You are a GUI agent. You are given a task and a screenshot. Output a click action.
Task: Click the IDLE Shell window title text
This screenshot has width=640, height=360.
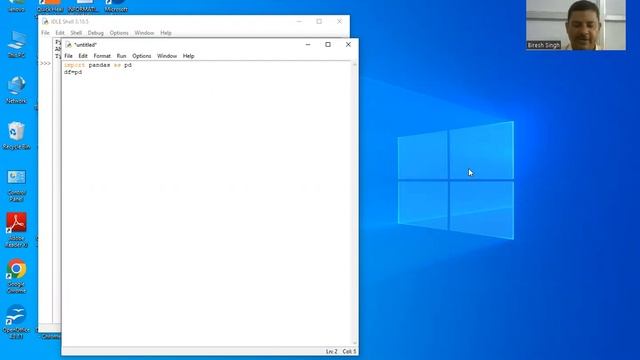(70, 21)
